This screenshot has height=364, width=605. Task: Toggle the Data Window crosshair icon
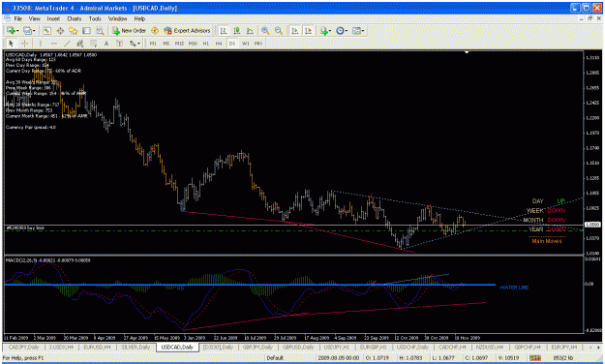point(60,31)
